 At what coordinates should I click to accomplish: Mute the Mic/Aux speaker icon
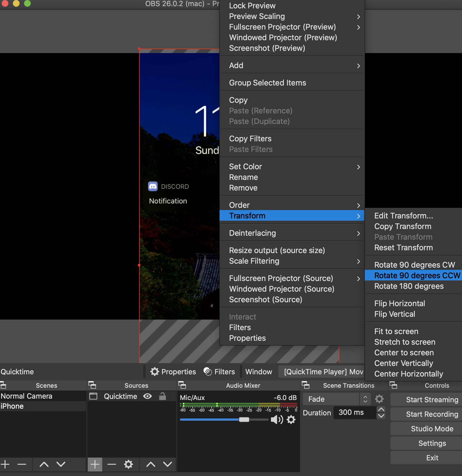pos(277,419)
